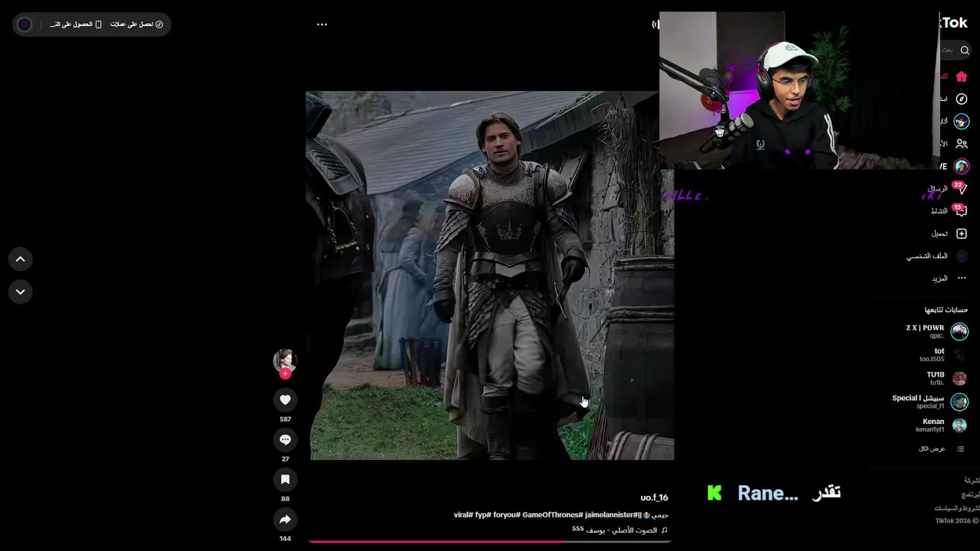
Task: Click the Kick logo in stream overlay
Action: 714,493
